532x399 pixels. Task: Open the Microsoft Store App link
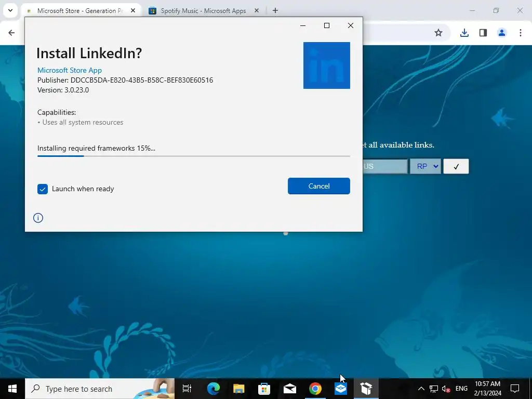click(x=70, y=70)
